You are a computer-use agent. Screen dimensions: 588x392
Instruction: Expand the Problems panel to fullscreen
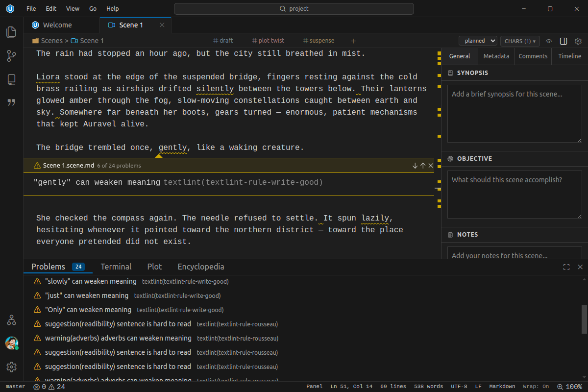566,267
